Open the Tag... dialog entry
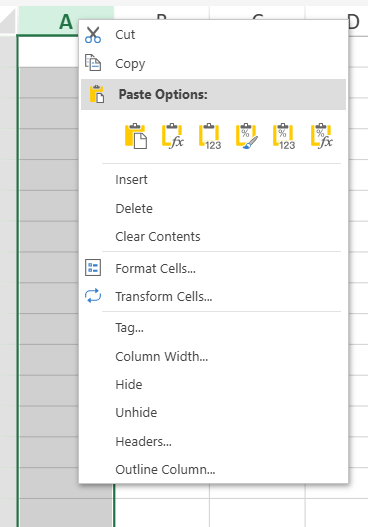Screen dimensions: 368x527 click(x=129, y=328)
